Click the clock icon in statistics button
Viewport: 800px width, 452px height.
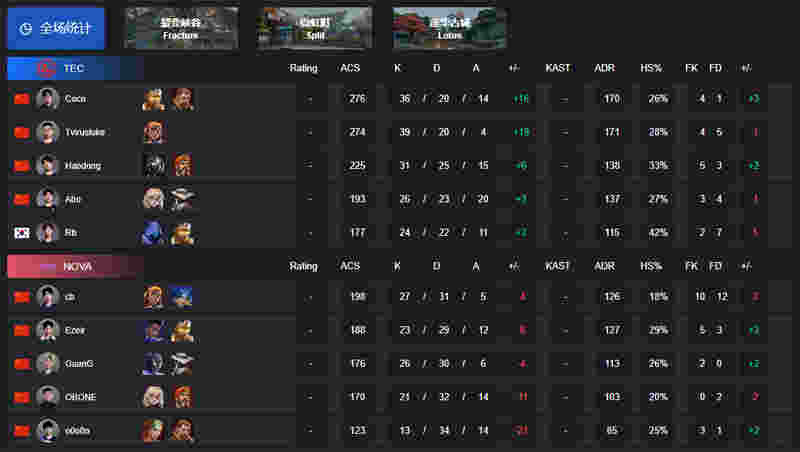click(26, 29)
